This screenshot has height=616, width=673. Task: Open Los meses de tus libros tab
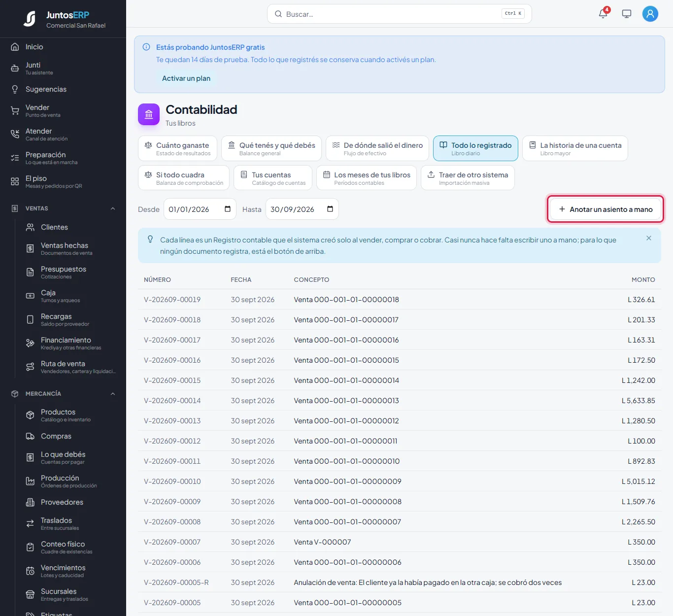[367, 178]
